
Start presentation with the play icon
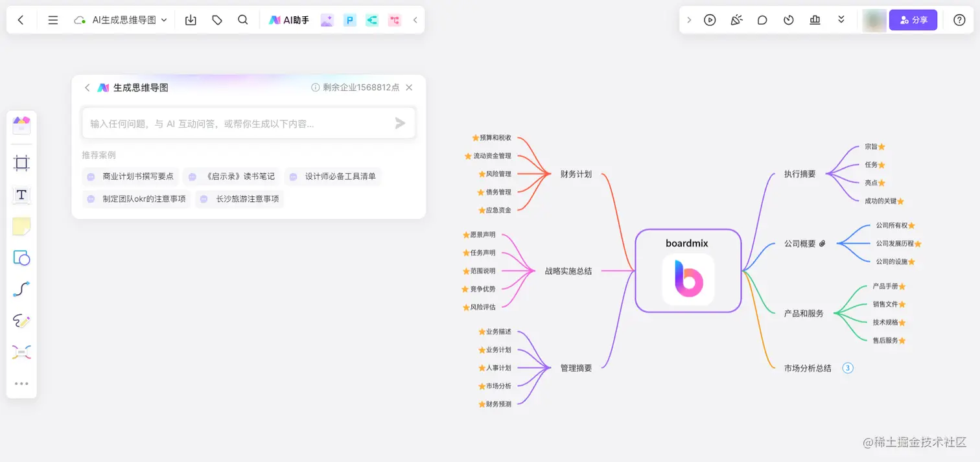click(710, 20)
